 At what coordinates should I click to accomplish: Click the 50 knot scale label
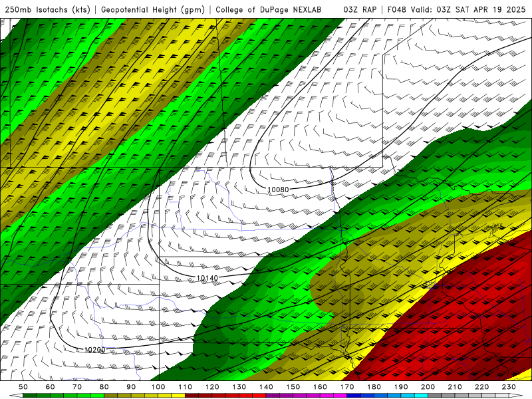click(23, 387)
